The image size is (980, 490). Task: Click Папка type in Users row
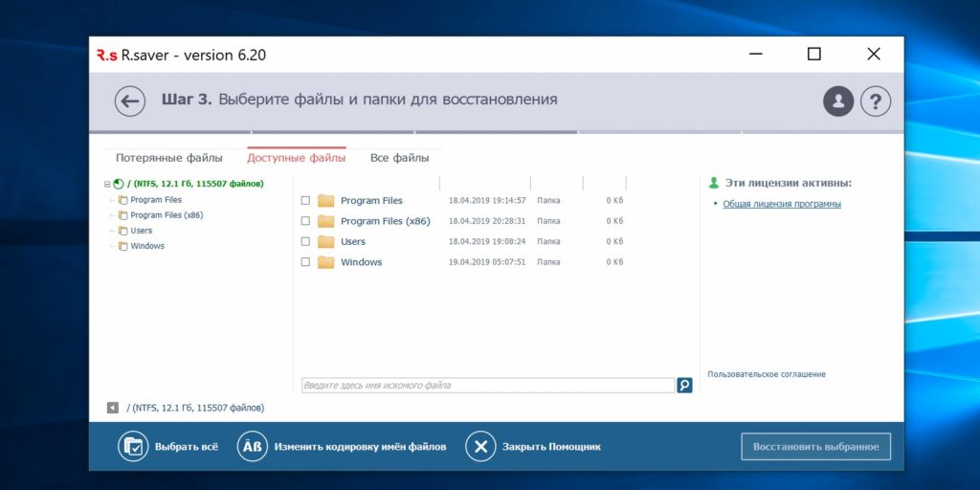pos(548,241)
